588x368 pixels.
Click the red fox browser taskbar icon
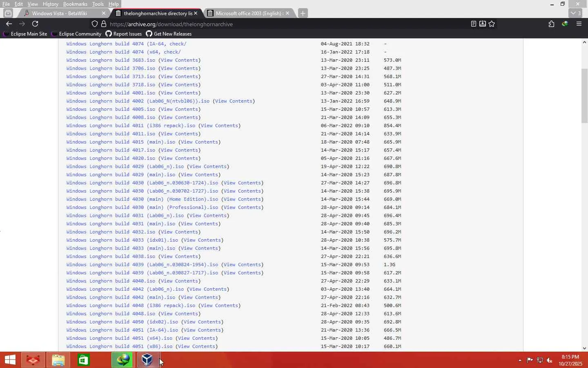coord(33,360)
